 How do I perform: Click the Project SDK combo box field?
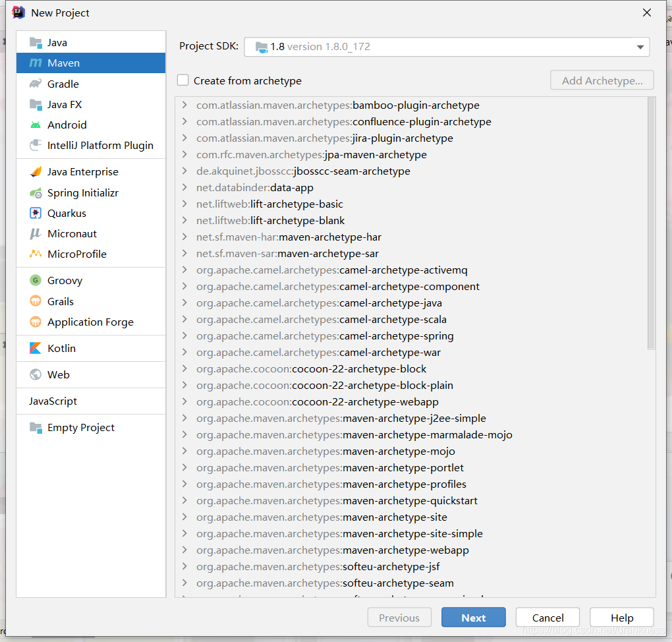[447, 47]
